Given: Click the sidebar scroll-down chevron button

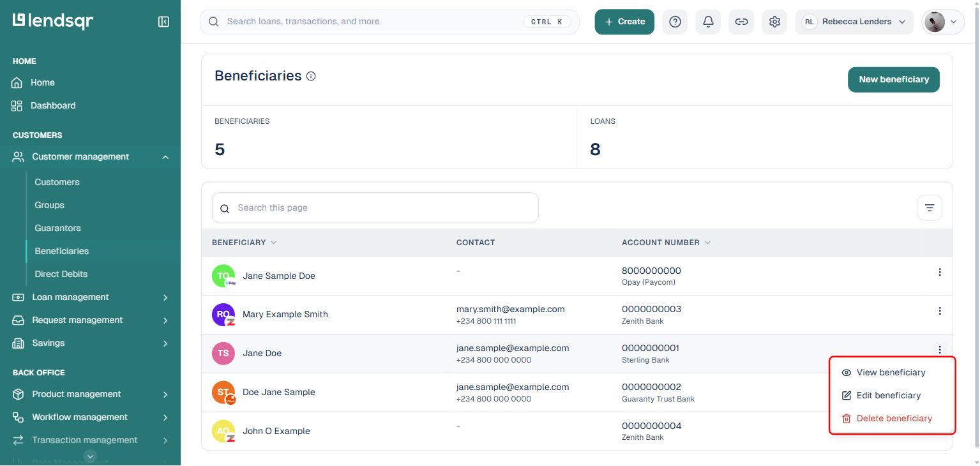Looking at the screenshot, I should 91,456.
